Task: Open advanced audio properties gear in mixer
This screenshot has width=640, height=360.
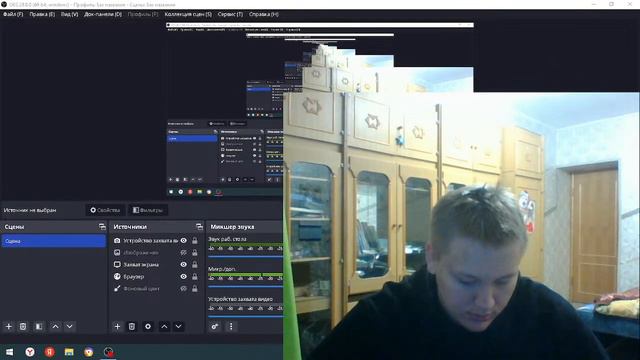Action: 215,327
